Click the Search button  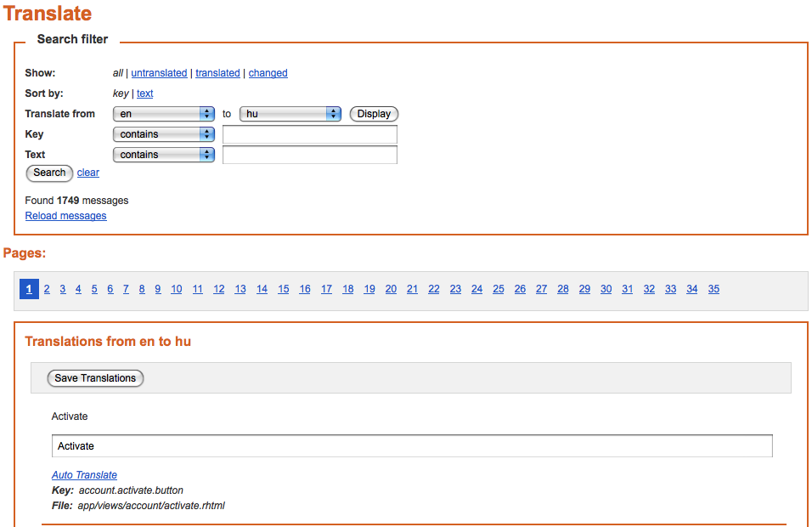click(x=49, y=173)
